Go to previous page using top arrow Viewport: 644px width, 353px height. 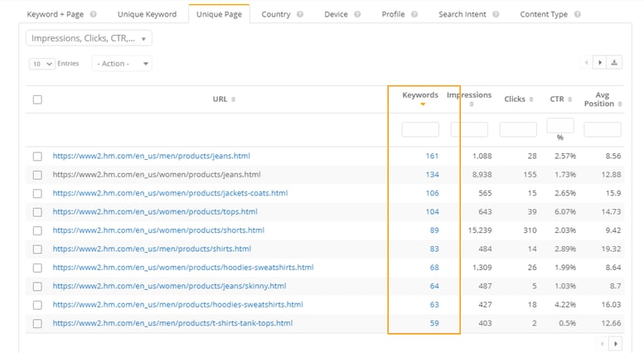pos(587,62)
